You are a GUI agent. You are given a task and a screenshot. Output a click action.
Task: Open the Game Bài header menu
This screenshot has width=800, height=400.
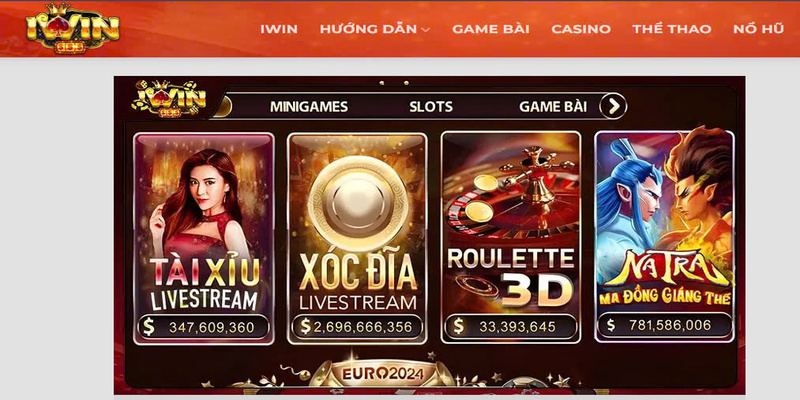(490, 29)
